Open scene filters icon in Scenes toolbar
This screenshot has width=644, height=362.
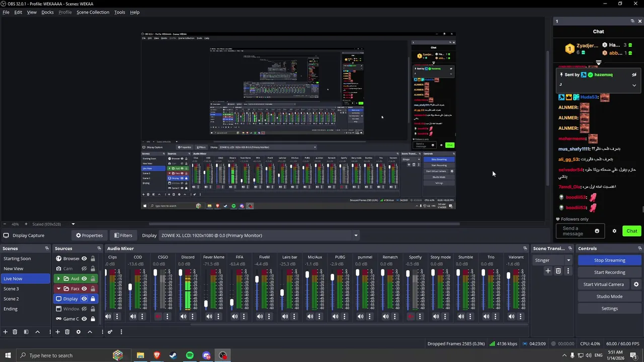click(26, 332)
